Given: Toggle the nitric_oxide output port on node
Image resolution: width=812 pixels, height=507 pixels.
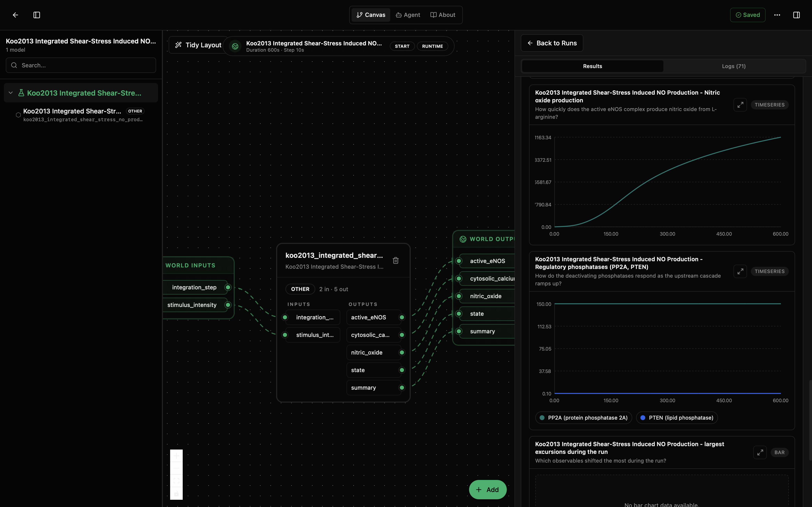Looking at the screenshot, I should pyautogui.click(x=402, y=352).
